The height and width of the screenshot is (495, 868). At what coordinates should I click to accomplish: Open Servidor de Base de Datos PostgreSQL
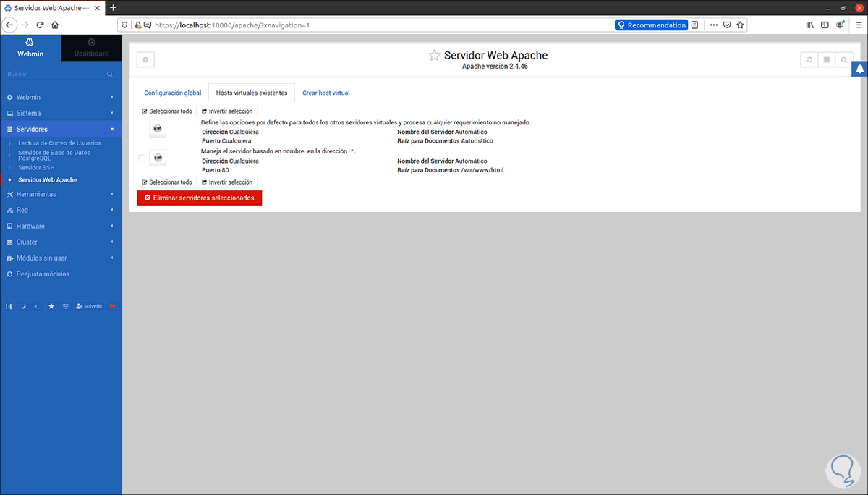54,155
